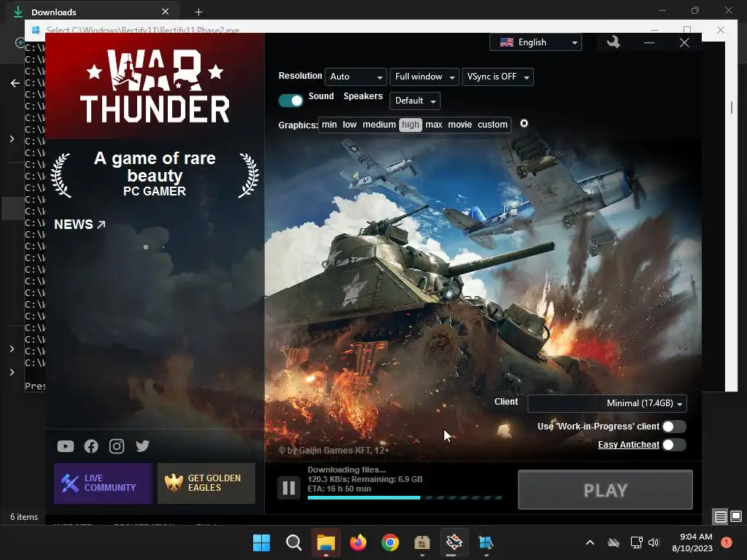Switch to War Thunder launcher taskbar icon

(454, 542)
